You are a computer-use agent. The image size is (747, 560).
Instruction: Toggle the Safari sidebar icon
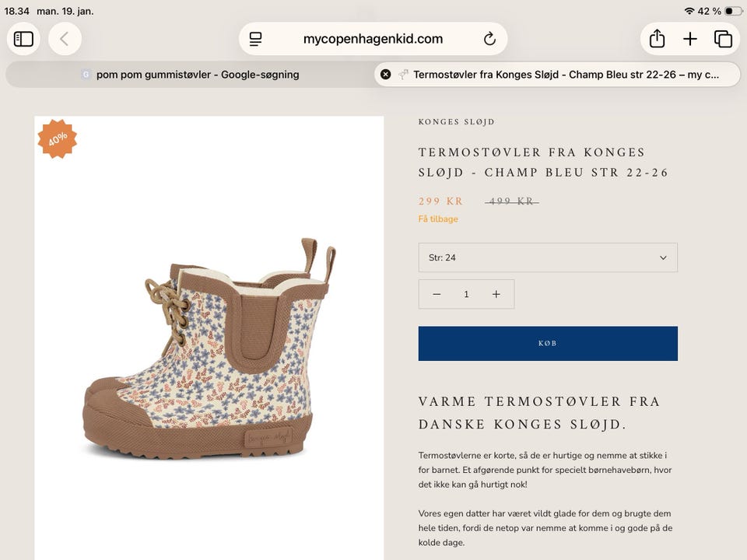(x=24, y=39)
